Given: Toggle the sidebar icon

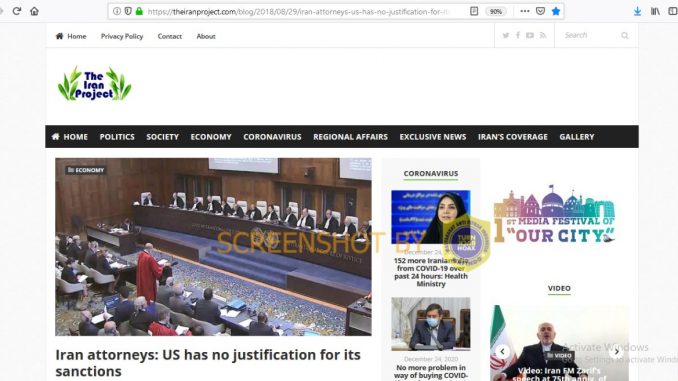Looking at the screenshot, I should click(673, 12).
